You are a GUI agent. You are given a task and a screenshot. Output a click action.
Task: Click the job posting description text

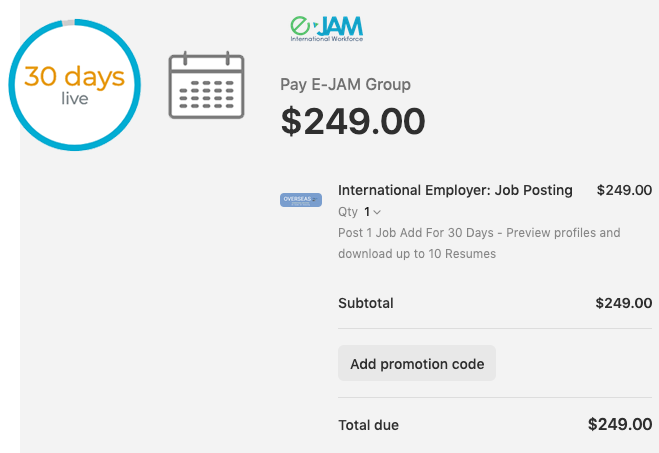[x=479, y=243]
